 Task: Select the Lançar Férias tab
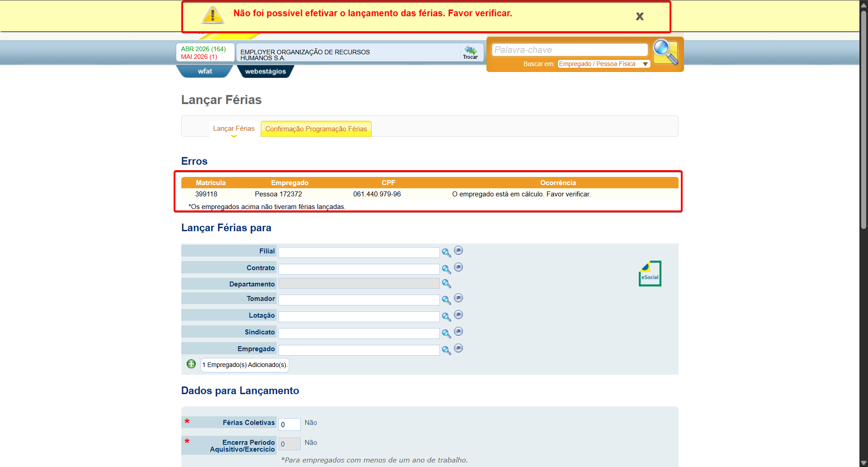(x=234, y=129)
